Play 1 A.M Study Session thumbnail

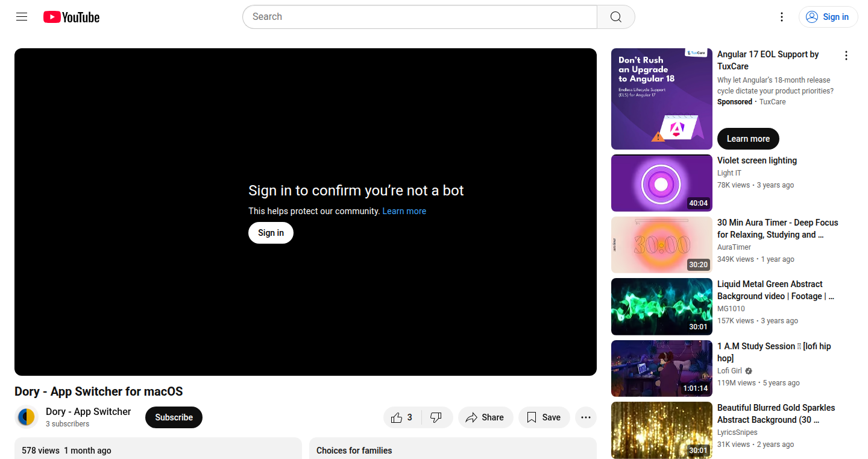[x=662, y=369]
